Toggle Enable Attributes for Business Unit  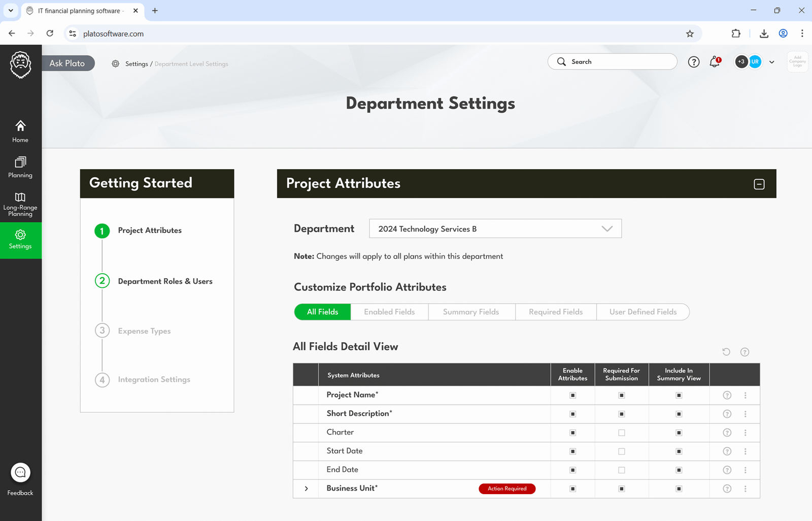tap(572, 489)
